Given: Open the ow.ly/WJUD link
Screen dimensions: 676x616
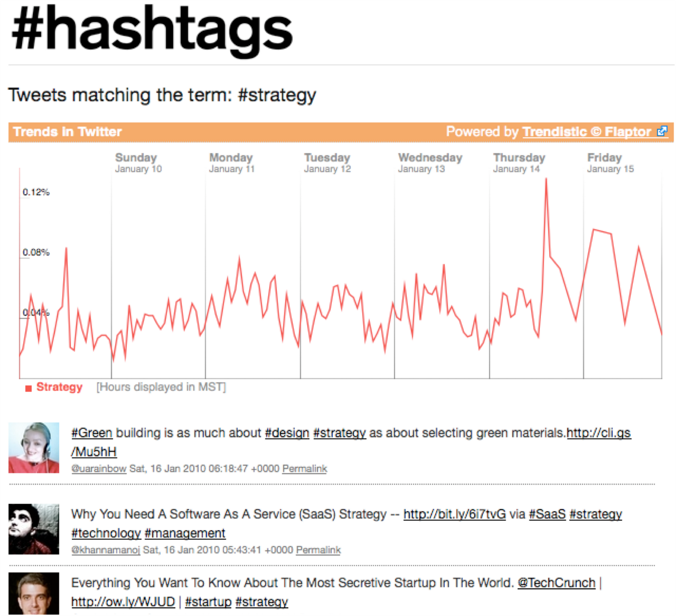Looking at the screenshot, I should [x=123, y=602].
